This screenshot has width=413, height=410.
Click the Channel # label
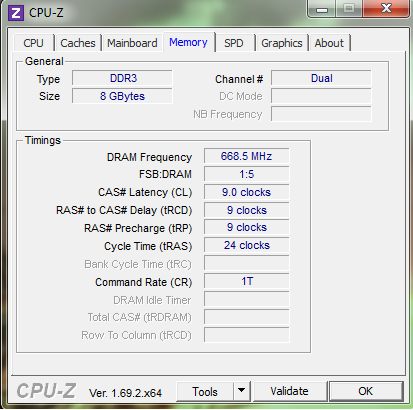(239, 79)
